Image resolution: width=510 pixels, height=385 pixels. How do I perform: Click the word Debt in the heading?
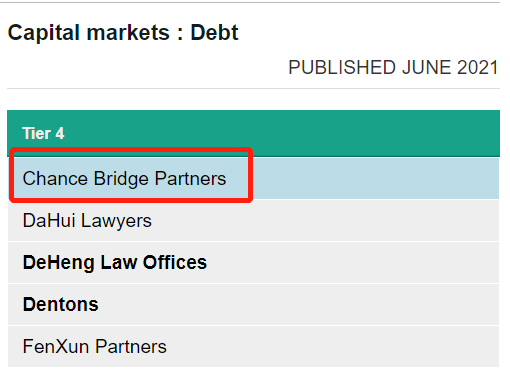[x=214, y=33]
